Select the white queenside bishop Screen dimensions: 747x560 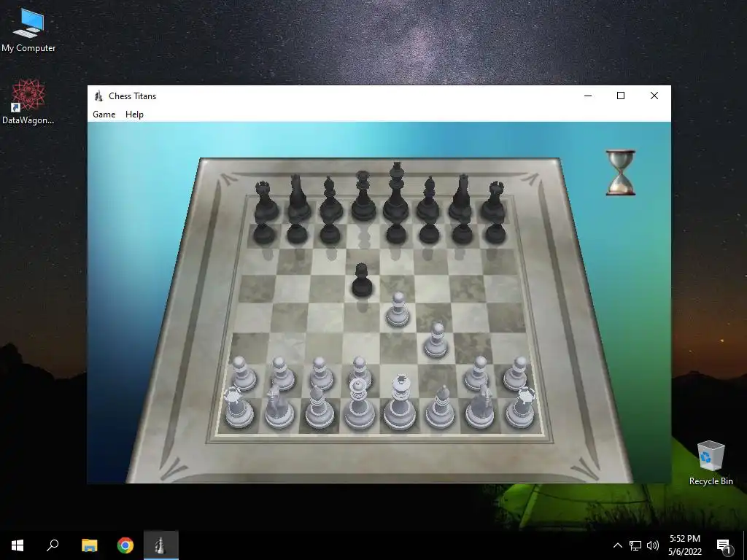tap(319, 406)
